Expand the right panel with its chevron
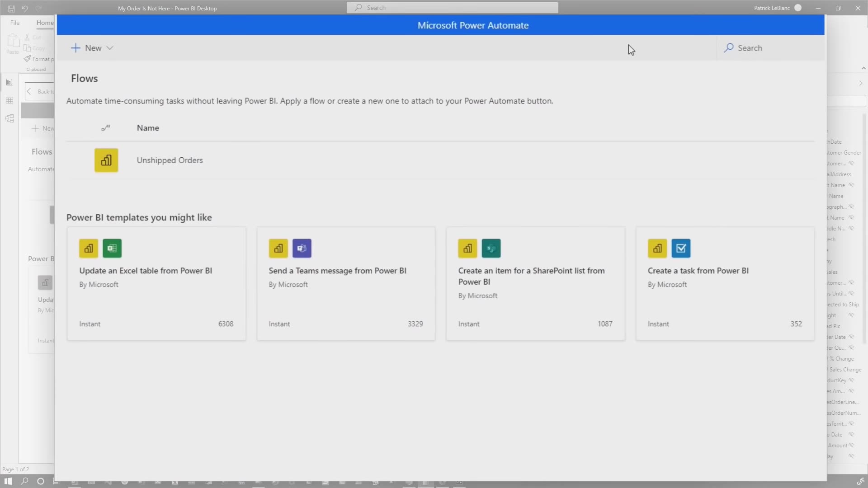Screen dimensions: 868x488 (861, 83)
